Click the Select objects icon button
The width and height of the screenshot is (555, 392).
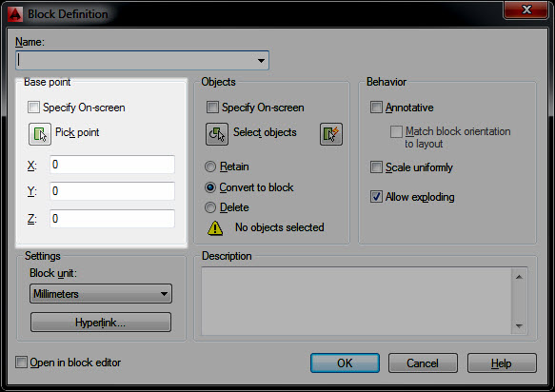(x=217, y=134)
